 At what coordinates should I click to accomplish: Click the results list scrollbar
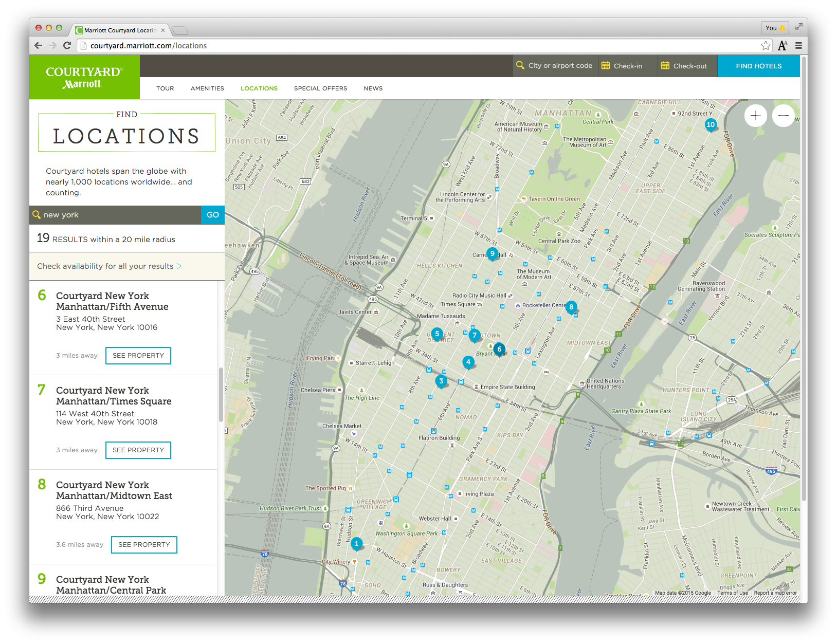pos(221,394)
